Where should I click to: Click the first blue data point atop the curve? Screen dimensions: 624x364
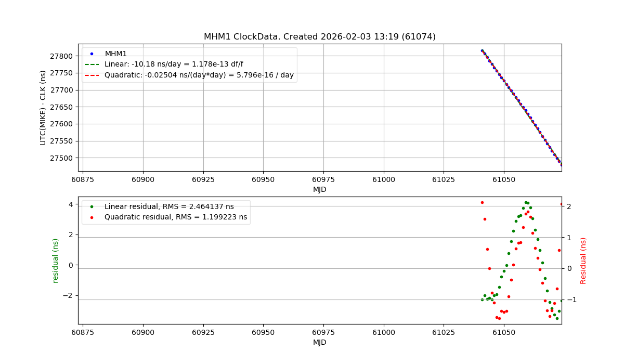[x=482, y=51]
